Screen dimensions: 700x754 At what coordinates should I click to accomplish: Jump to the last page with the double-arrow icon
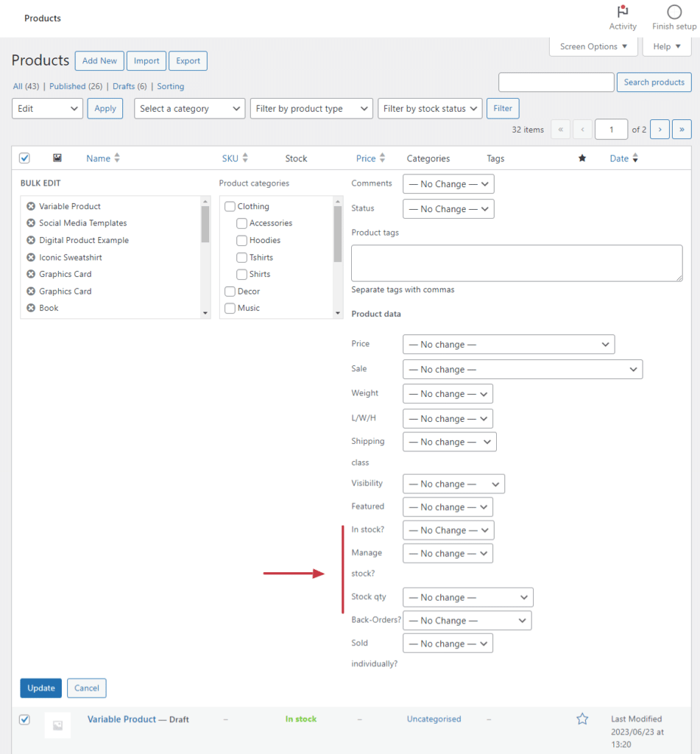click(682, 129)
